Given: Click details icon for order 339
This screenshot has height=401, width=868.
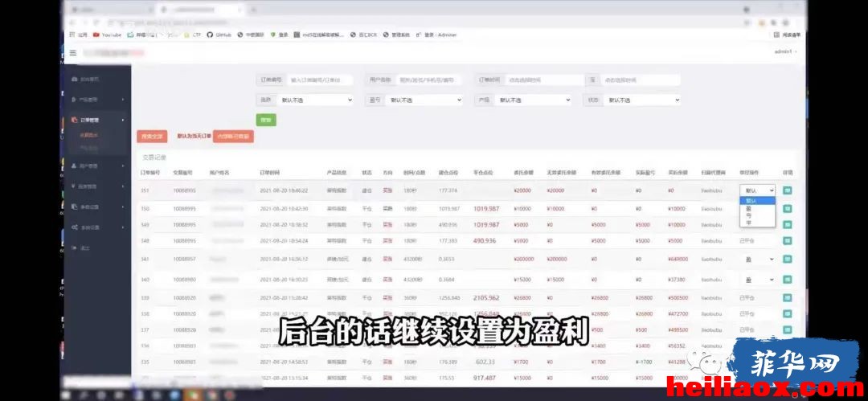Looking at the screenshot, I should 787,297.
